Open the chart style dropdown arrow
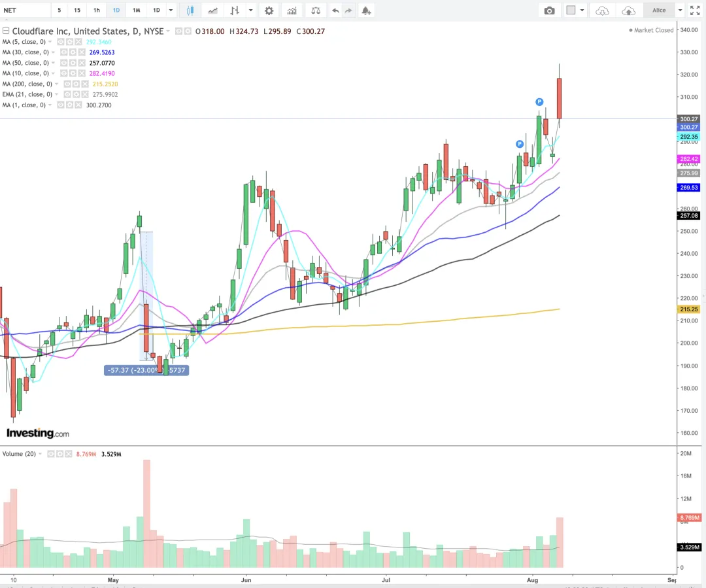Viewport: 706px width, 588px height. tap(251, 10)
